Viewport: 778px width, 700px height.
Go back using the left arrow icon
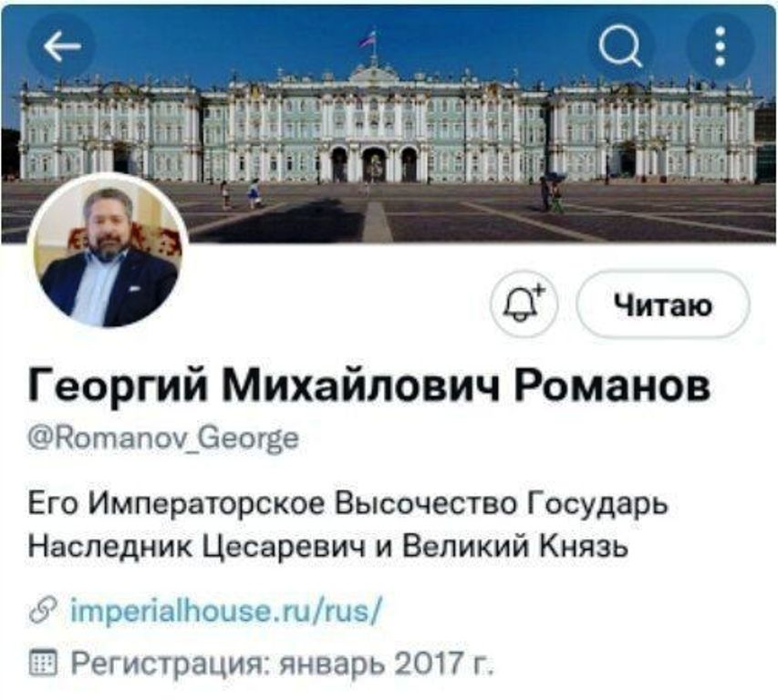(x=62, y=46)
